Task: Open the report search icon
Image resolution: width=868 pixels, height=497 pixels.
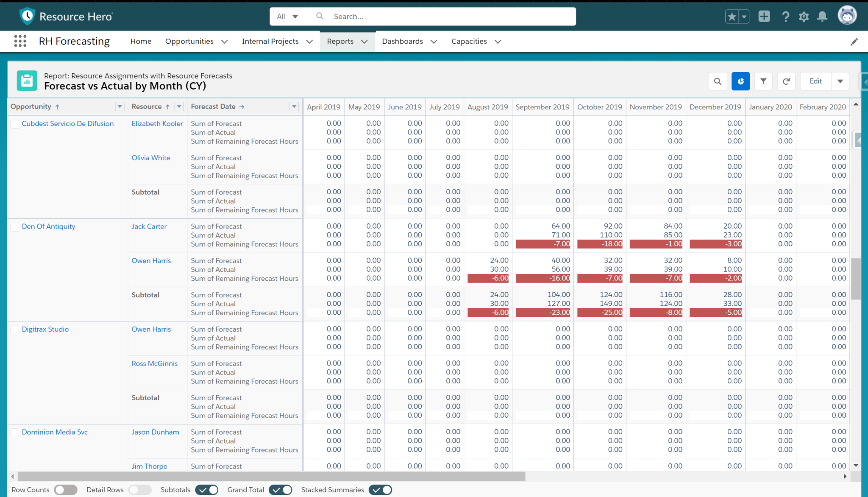Action: 718,81
